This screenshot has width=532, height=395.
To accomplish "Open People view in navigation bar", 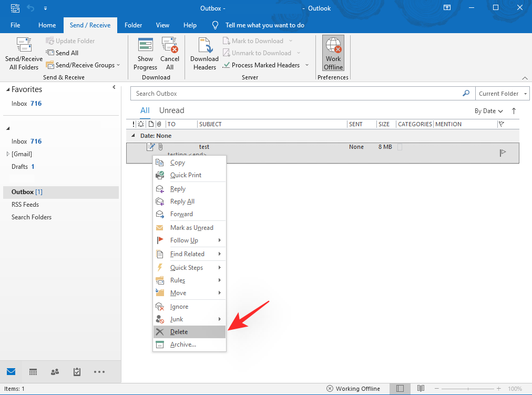I will point(55,372).
